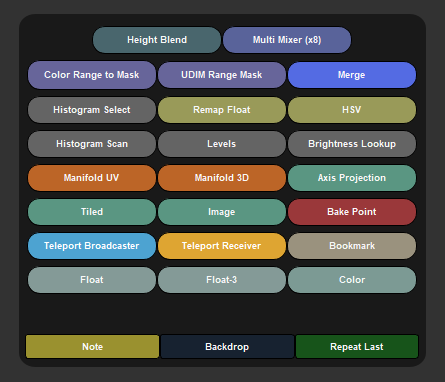The width and height of the screenshot is (445, 382).
Task: Create a Bookmark node
Action: [352, 246]
